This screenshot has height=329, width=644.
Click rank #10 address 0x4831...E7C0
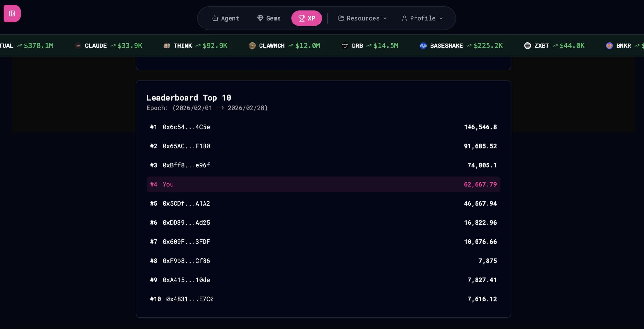click(190, 299)
